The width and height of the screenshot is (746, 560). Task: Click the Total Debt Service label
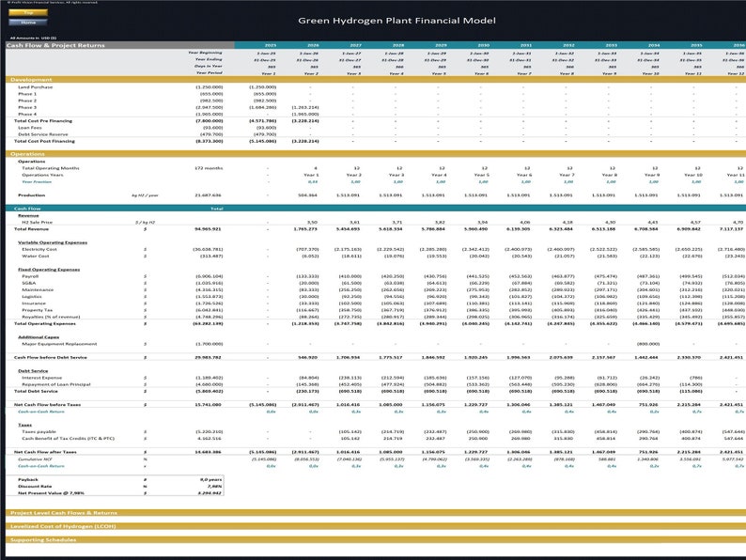coord(36,391)
